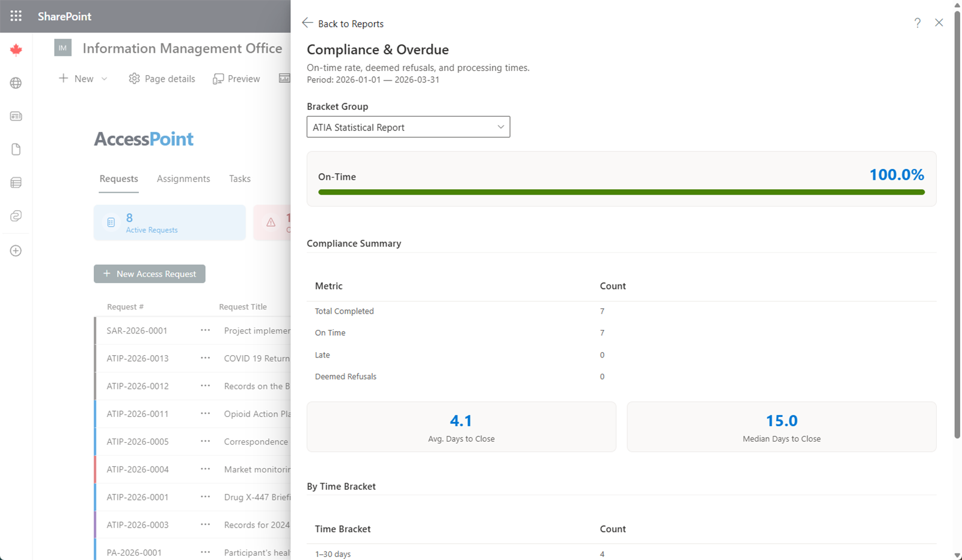The image size is (962, 560).
Task: Click the On-Time green progress bar
Action: 621,192
